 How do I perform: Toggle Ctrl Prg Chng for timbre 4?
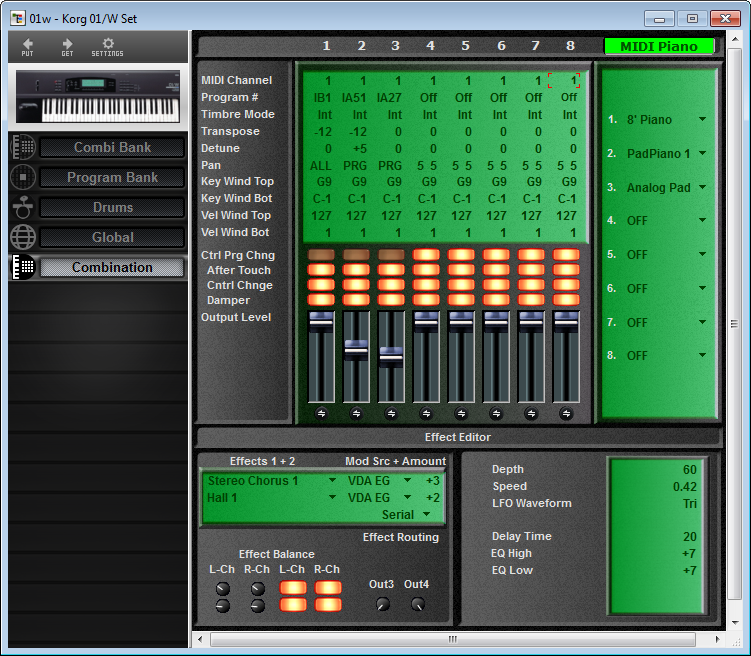[426, 254]
